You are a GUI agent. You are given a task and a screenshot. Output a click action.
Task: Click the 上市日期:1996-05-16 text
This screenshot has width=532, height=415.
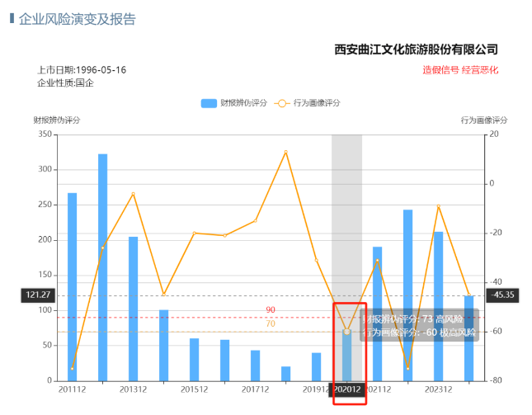82,70
